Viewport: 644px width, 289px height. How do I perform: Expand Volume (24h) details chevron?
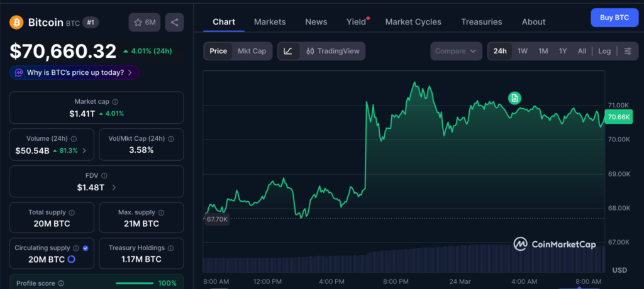(x=84, y=151)
